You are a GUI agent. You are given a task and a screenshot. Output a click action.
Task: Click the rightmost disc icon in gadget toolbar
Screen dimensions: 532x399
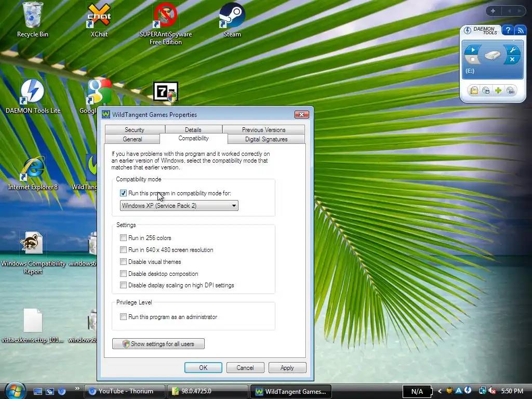pos(510,90)
